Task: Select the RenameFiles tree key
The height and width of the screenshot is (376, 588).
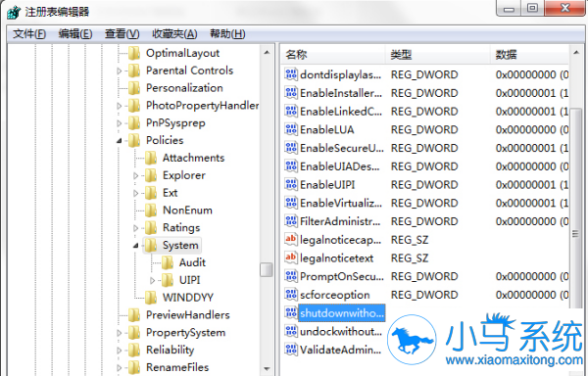Action: coord(177,367)
